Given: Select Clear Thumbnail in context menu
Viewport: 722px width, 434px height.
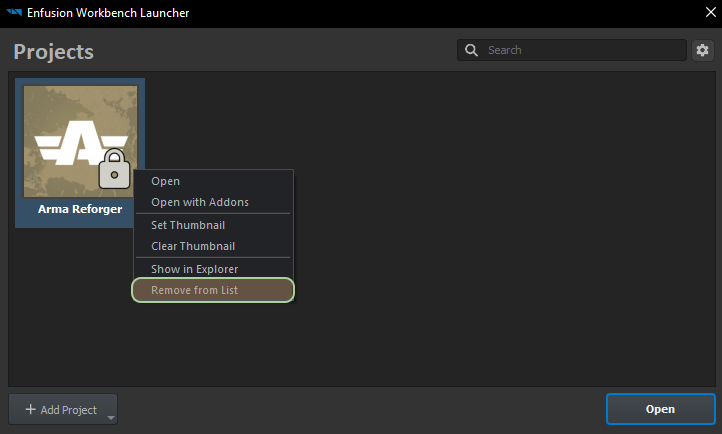Looking at the screenshot, I should 214,246.
